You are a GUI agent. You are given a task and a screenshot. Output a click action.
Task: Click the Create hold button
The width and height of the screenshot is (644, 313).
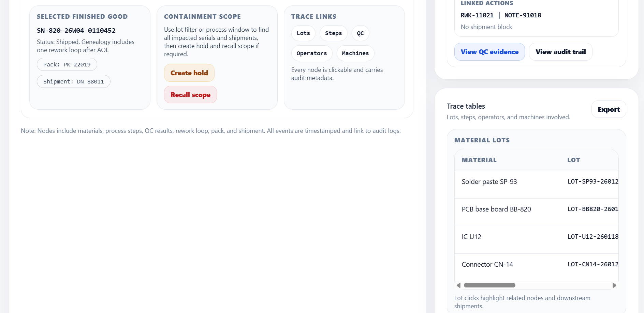tap(189, 73)
